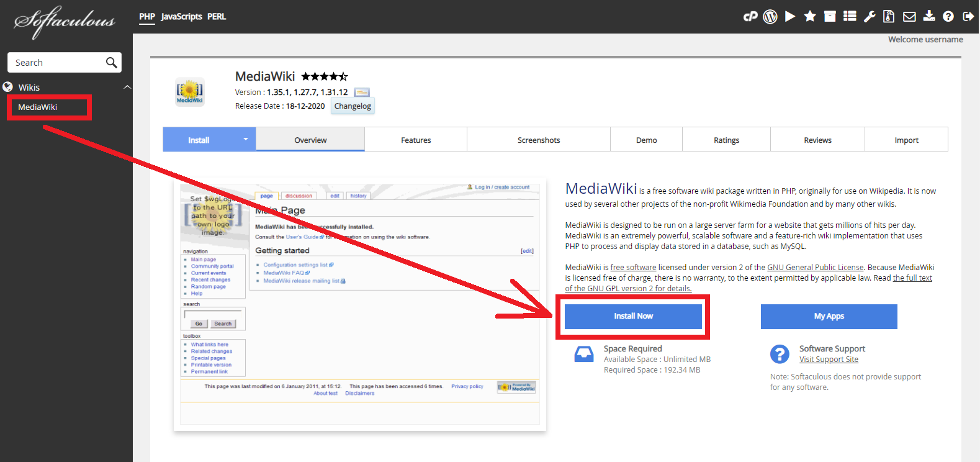Screen dimensions: 980x462
Task: Open email settings envelope icon
Action: point(909,17)
